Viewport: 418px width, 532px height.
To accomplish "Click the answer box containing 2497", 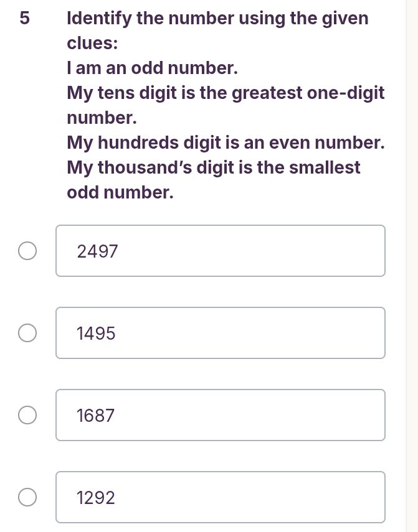I will (221, 251).
